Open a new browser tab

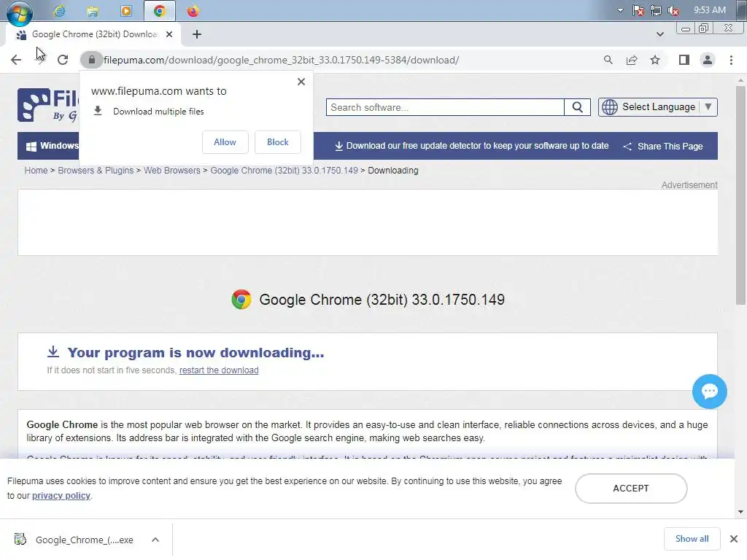197,34
